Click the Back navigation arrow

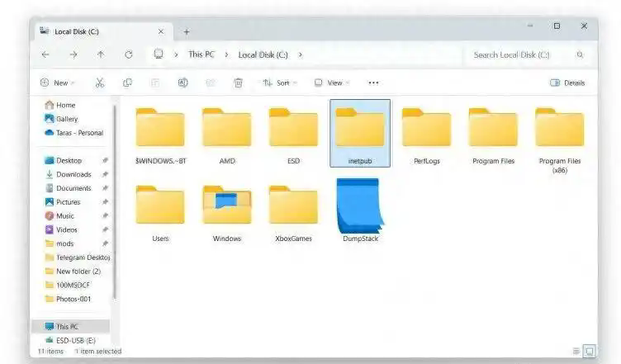[45, 54]
